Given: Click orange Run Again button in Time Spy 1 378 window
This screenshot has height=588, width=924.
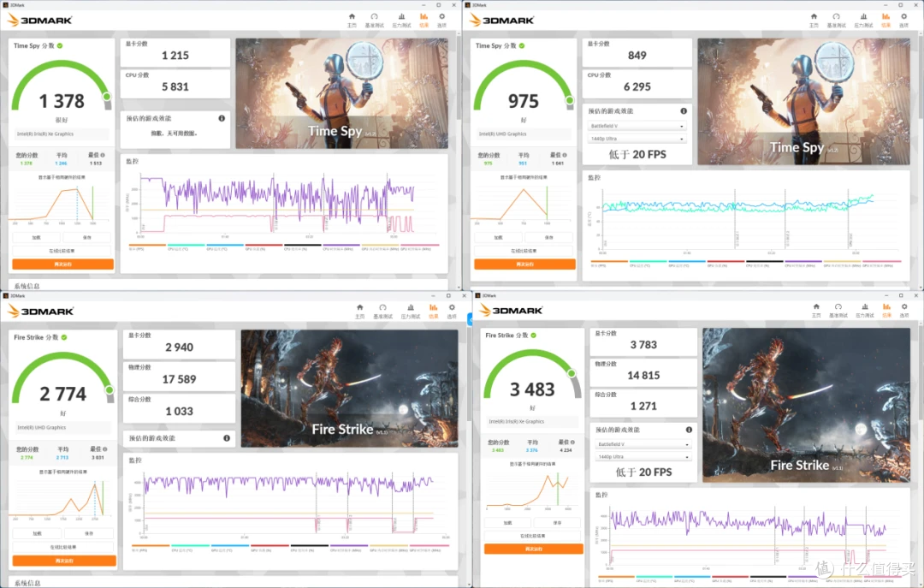Looking at the screenshot, I should (63, 264).
